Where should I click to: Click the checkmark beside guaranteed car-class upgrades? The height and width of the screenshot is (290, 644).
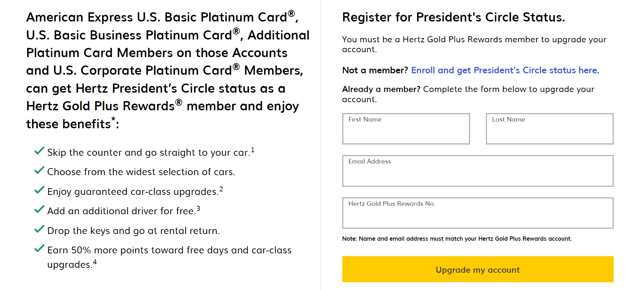point(39,190)
